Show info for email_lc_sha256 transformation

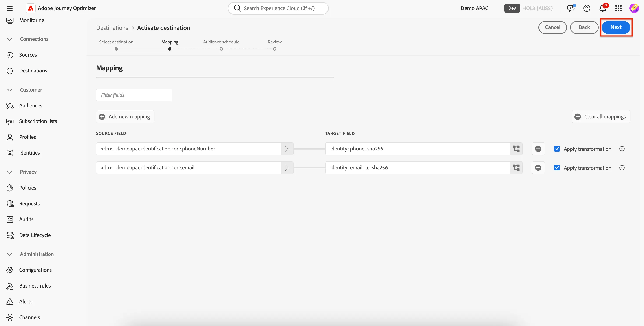coord(622,168)
